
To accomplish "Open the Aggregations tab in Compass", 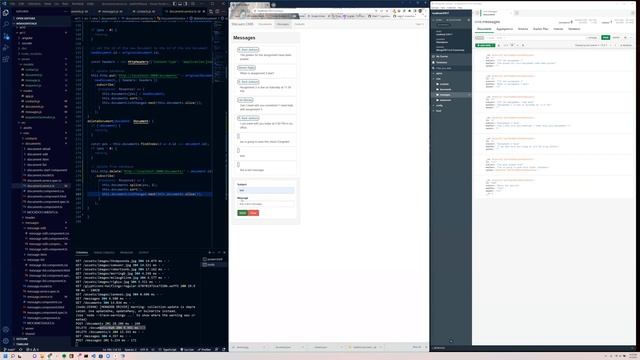I will tap(504, 29).
